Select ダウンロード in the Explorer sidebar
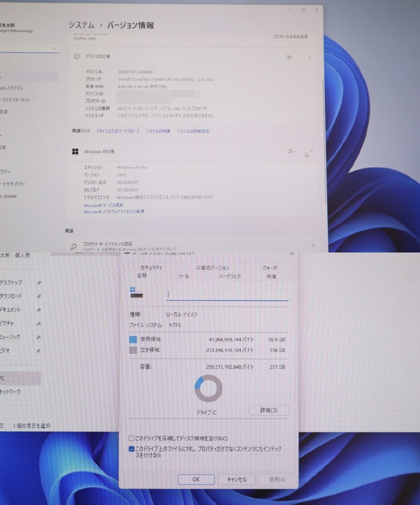The width and height of the screenshot is (420, 505). pos(11,296)
